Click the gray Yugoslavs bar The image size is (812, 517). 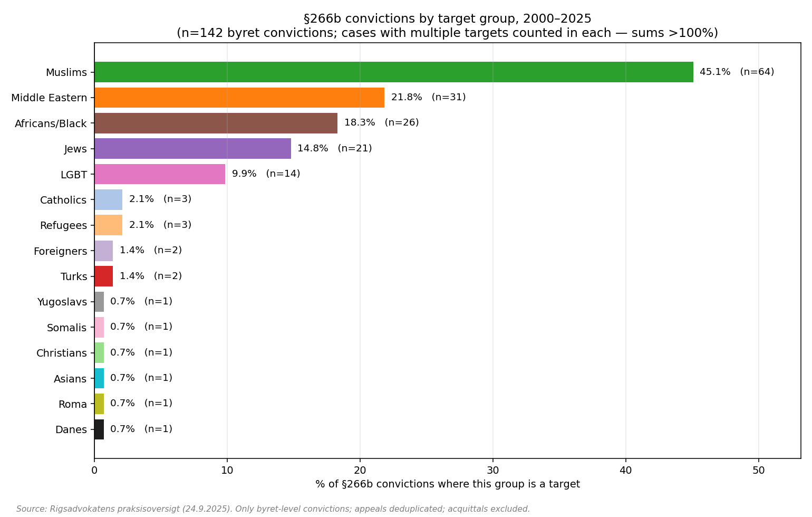(99, 302)
